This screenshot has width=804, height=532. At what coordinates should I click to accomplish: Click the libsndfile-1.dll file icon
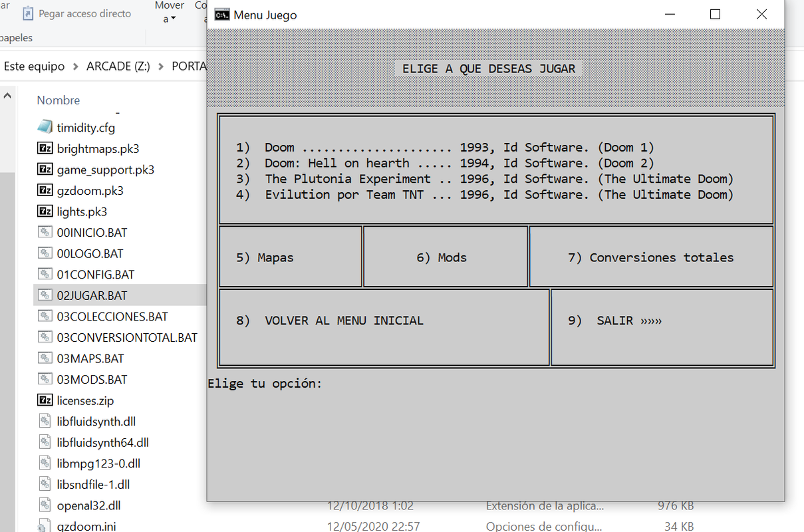click(45, 484)
